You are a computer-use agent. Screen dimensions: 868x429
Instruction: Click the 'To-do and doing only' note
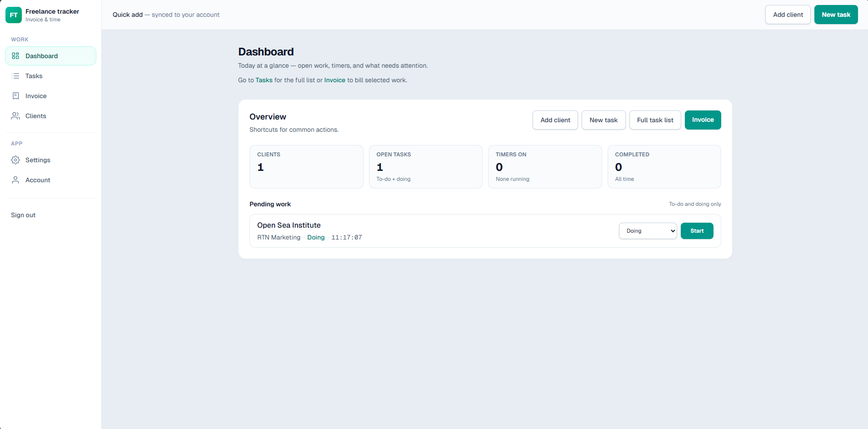pyautogui.click(x=695, y=204)
